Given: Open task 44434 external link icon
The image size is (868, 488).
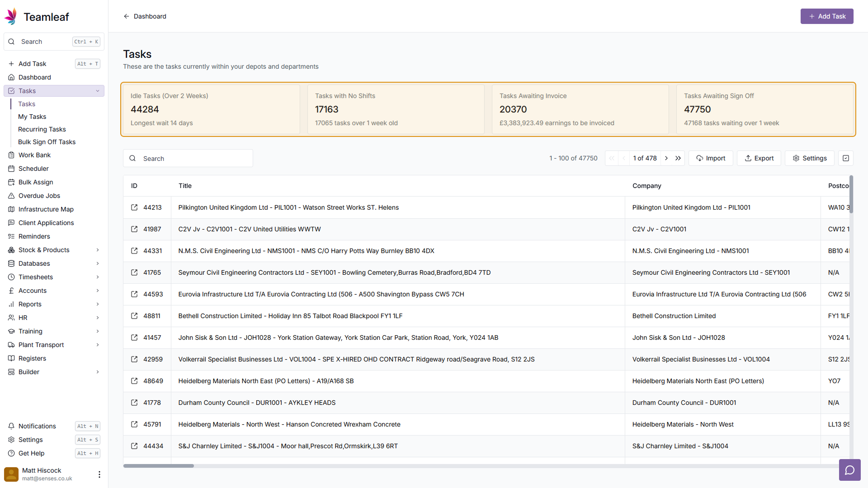Looking at the screenshot, I should (x=134, y=446).
